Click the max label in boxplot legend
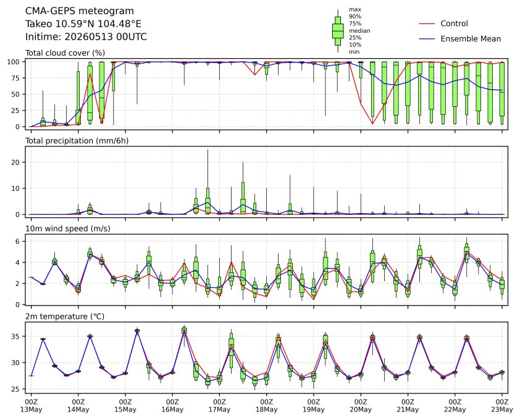 point(355,10)
